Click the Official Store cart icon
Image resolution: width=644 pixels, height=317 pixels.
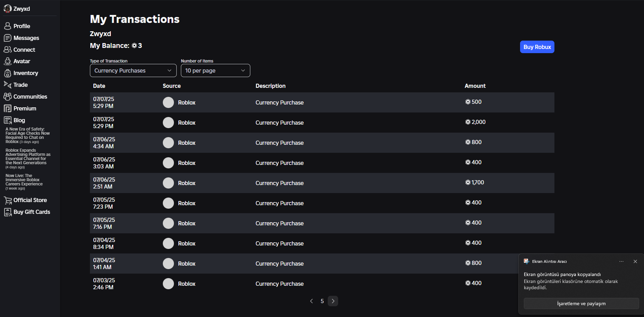point(7,200)
